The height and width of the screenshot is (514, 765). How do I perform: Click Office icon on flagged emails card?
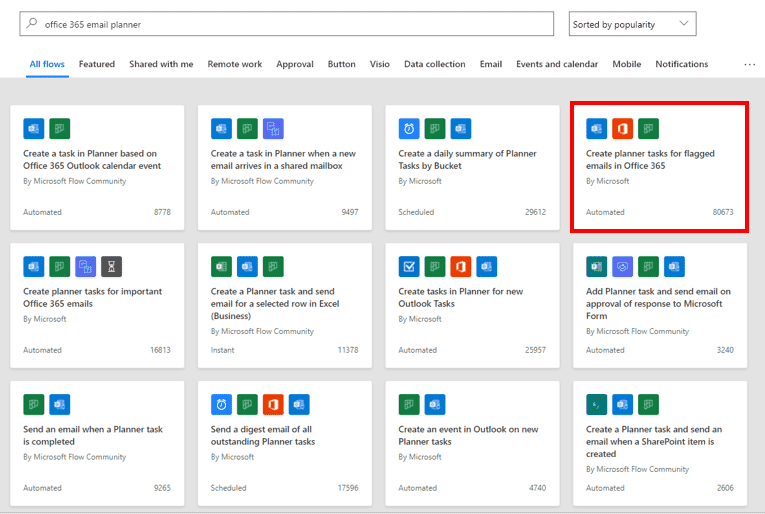623,129
